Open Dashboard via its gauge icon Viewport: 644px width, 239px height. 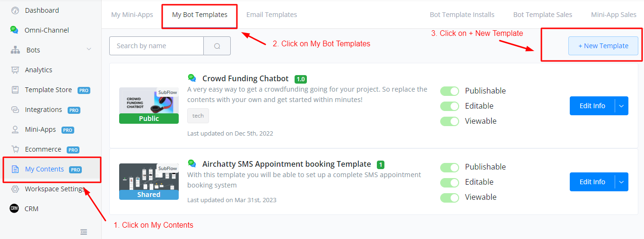click(x=15, y=10)
